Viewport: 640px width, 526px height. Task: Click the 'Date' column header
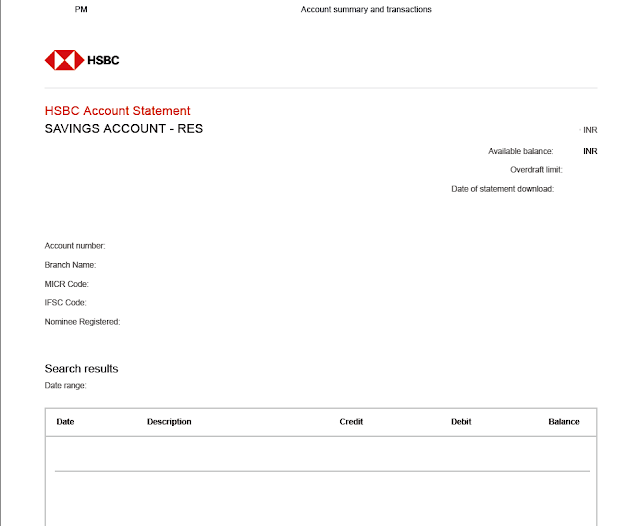tap(65, 422)
